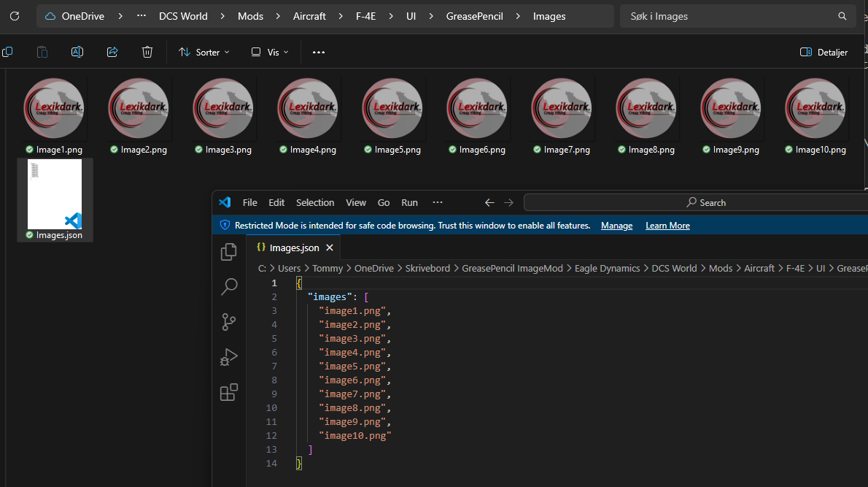The image size is (868, 487).
Task: Open the VS Code Explorer panel
Action: point(229,252)
